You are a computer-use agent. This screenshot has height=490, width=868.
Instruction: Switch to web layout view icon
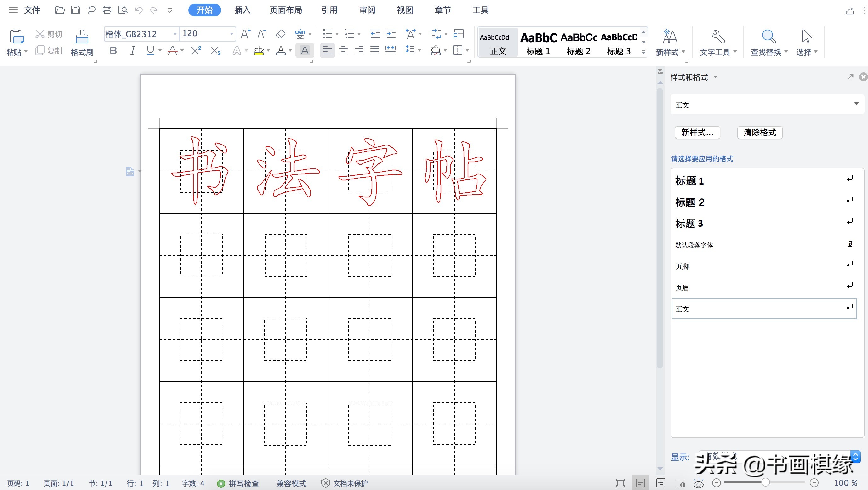click(x=681, y=483)
